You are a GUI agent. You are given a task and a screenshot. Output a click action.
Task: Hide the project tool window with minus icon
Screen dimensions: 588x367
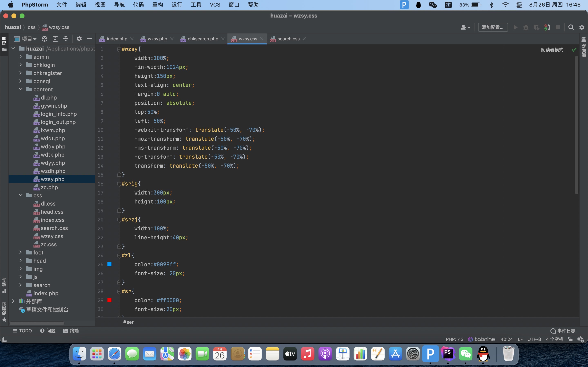[90, 39]
